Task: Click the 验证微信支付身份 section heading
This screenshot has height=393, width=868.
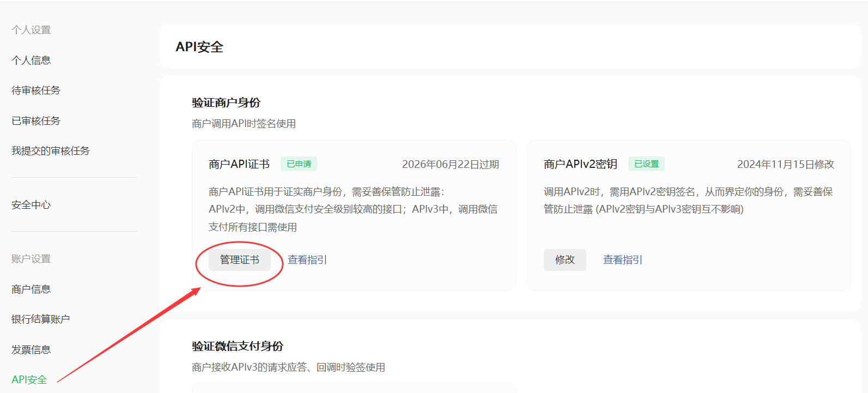Action: pyautogui.click(x=238, y=346)
